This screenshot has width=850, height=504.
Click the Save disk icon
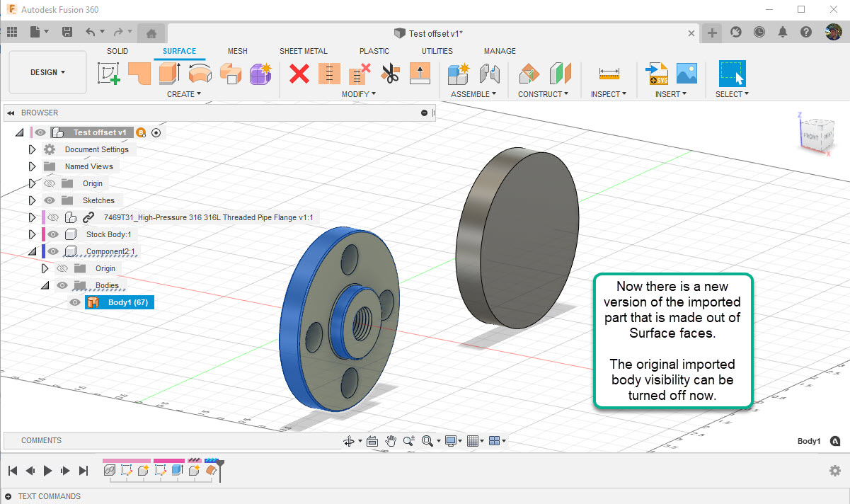coord(67,32)
